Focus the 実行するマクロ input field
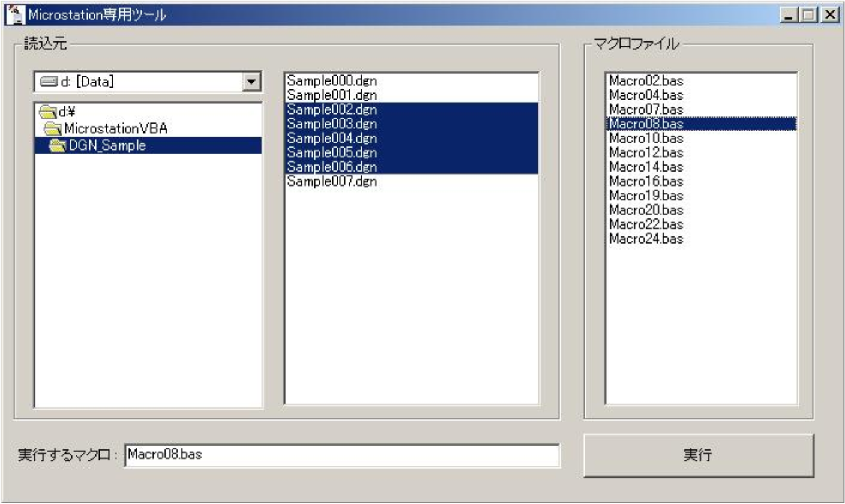 click(x=341, y=455)
